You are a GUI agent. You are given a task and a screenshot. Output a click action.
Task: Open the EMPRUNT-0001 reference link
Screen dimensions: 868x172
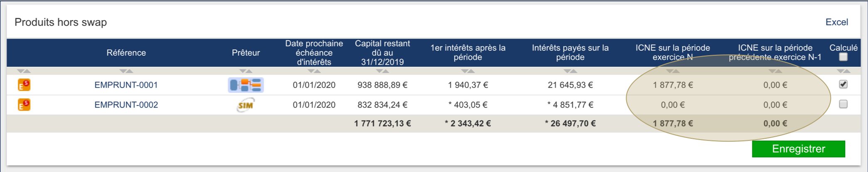tap(126, 85)
